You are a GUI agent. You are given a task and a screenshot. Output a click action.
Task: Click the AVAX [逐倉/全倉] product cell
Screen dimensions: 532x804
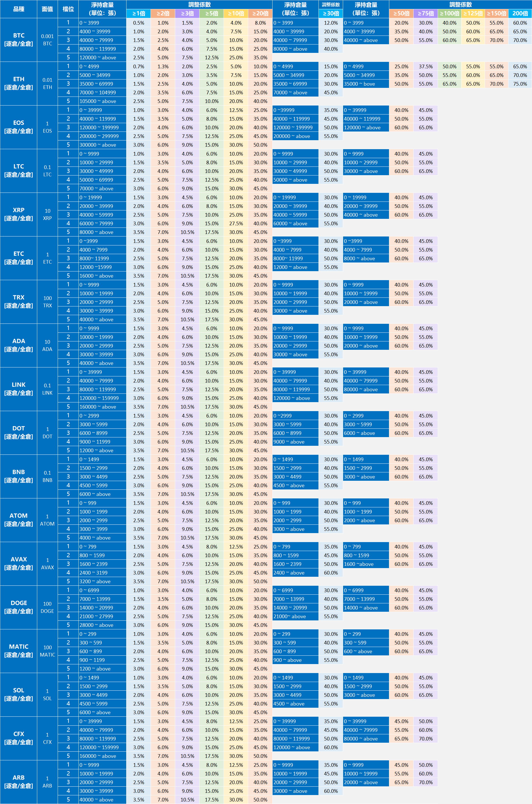pos(19,564)
